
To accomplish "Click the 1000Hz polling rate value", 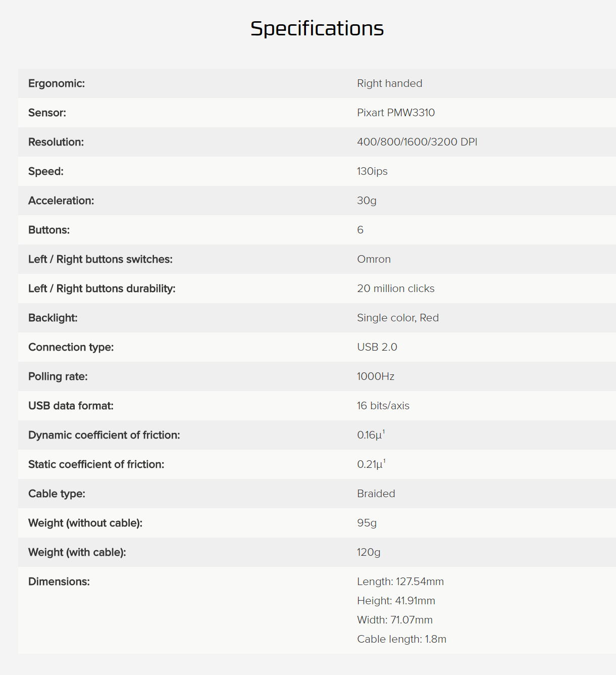I will [375, 376].
